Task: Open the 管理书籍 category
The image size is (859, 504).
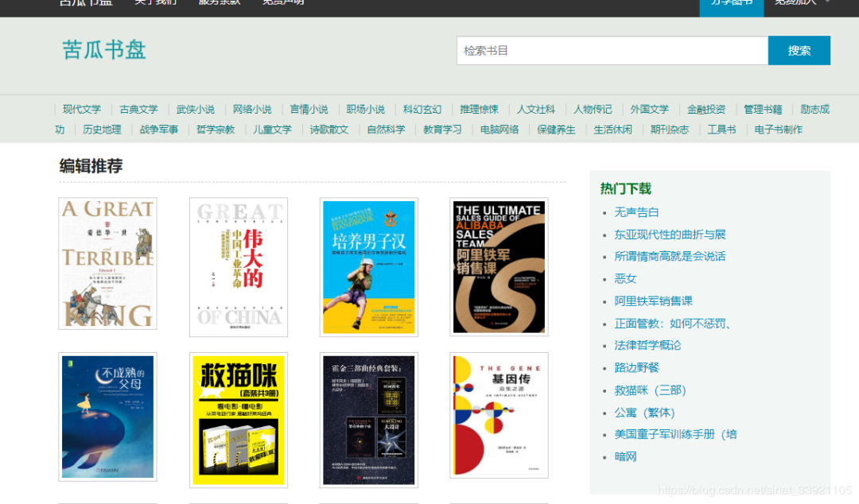Action: point(763,109)
